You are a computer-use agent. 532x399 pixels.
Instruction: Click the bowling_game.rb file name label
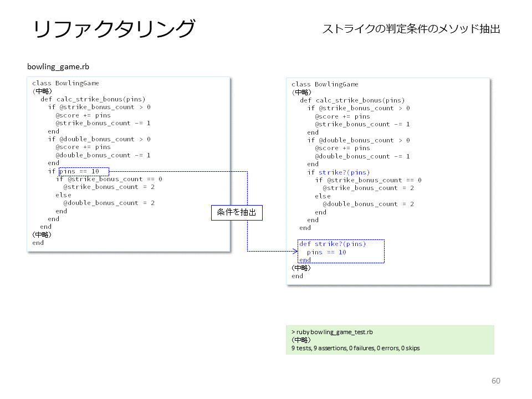click(x=58, y=66)
